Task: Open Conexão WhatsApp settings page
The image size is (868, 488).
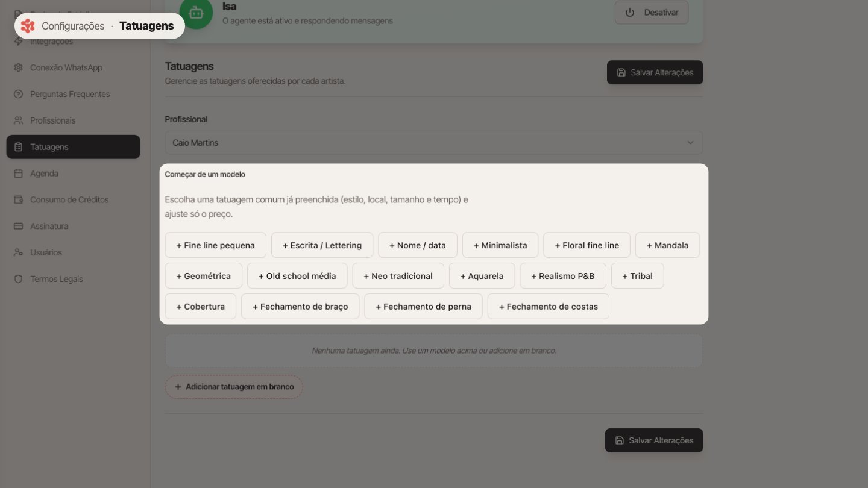Action: pyautogui.click(x=73, y=67)
